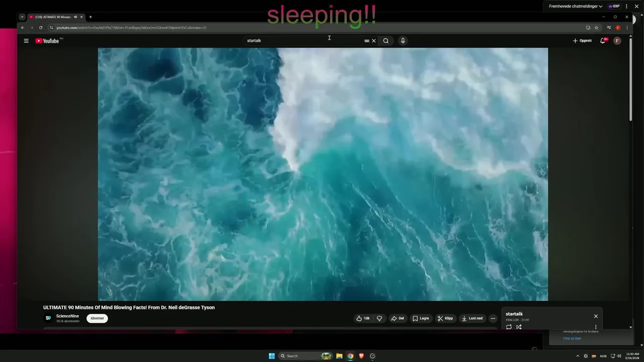Run search with magnifying glass button

386,41
